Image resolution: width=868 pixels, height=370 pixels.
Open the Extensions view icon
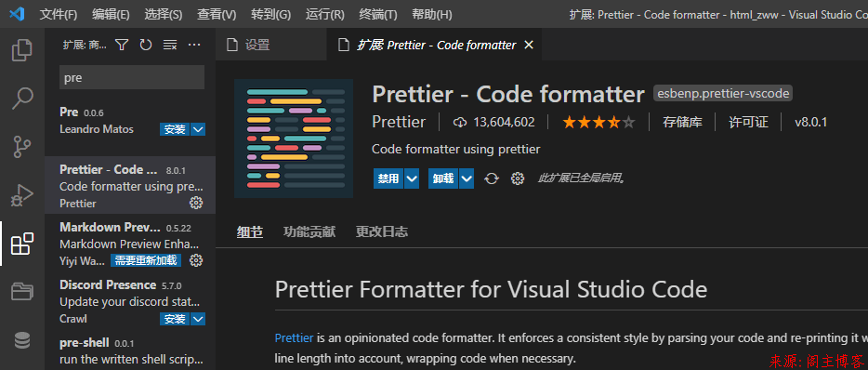pyautogui.click(x=22, y=244)
